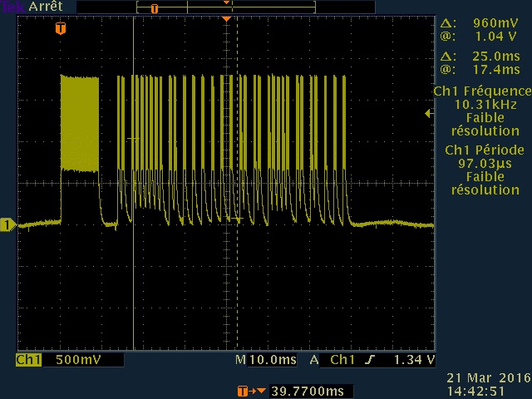Click the 25.0ms delta time cursor readout
Screen dimensions: 532x399
pos(496,57)
